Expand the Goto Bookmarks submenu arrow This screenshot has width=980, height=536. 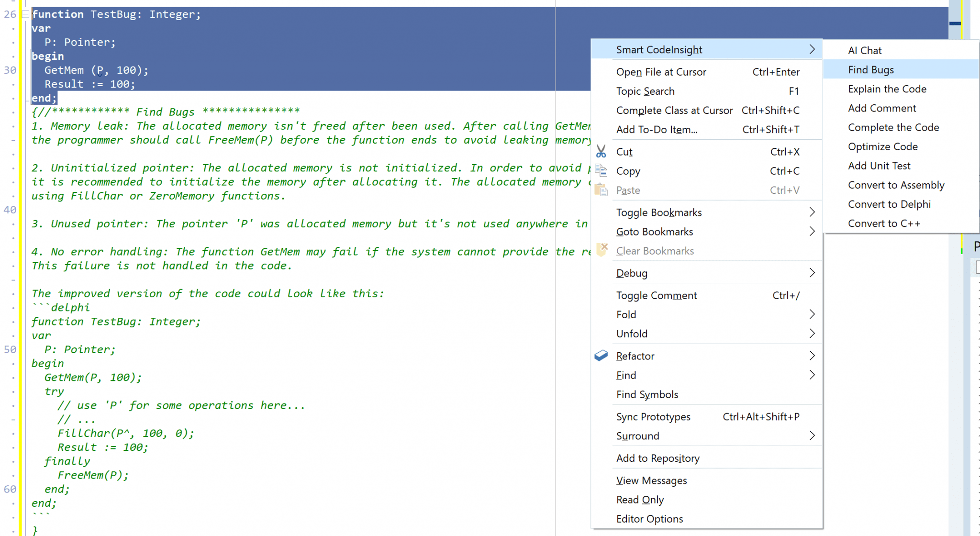[812, 231]
